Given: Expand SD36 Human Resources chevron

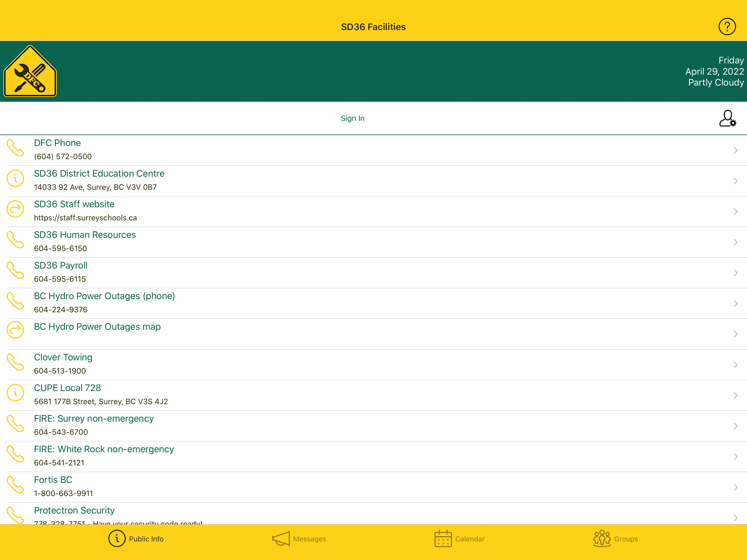Looking at the screenshot, I should coord(736,242).
